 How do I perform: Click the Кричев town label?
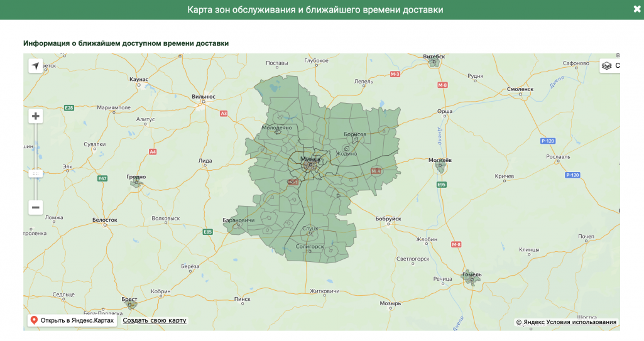click(505, 176)
